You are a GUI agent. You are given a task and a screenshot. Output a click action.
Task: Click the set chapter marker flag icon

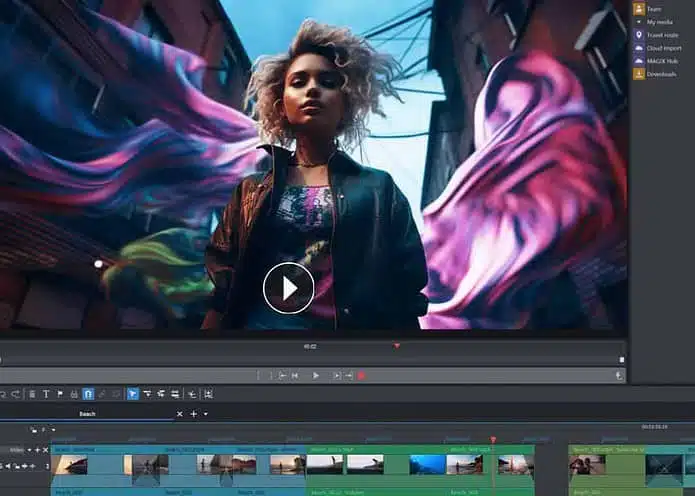pos(60,394)
